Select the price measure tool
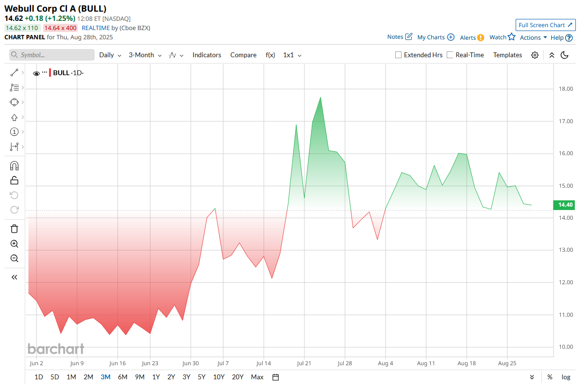This screenshot has height=389, width=588. click(x=14, y=146)
